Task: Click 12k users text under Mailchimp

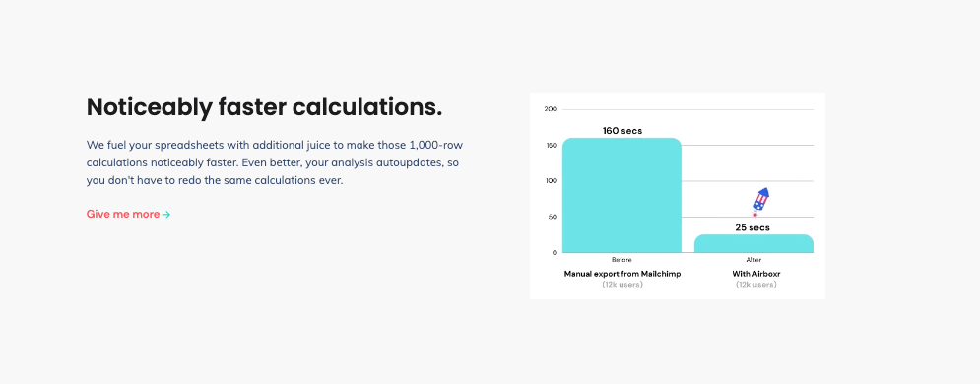Action: click(621, 285)
